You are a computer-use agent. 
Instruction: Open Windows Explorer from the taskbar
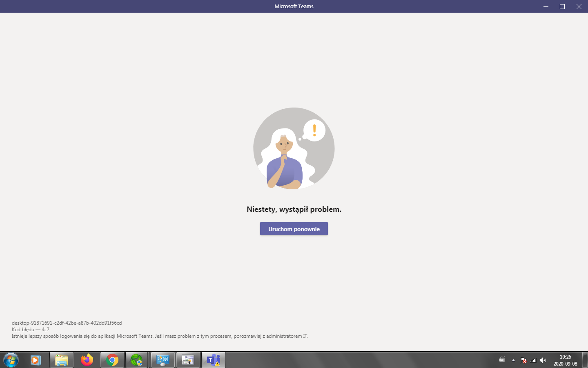coord(62,360)
